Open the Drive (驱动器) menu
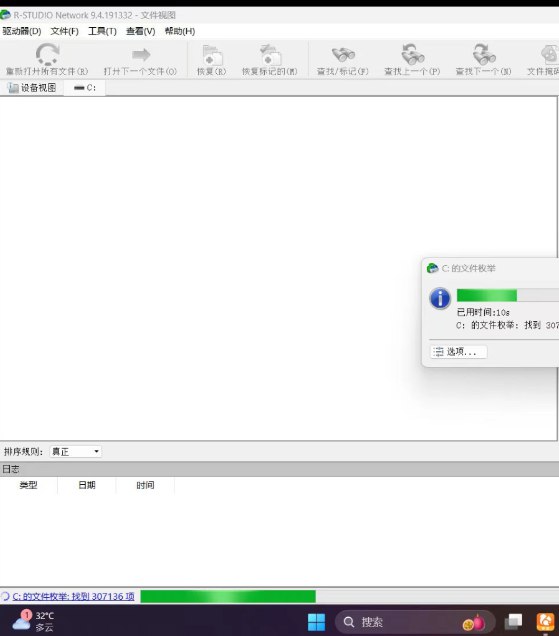 [x=22, y=31]
